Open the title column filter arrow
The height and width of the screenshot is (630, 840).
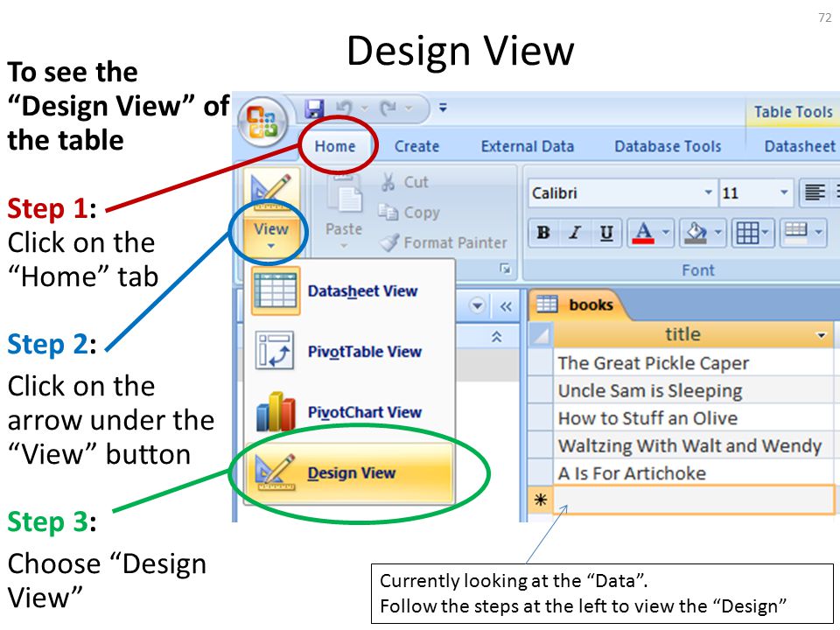(x=820, y=336)
